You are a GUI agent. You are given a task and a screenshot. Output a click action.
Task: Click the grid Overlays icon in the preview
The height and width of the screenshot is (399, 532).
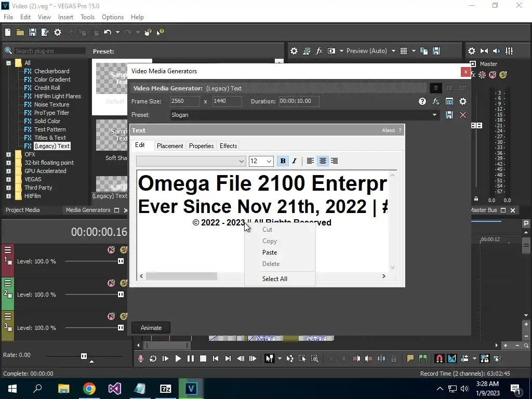[403, 51]
